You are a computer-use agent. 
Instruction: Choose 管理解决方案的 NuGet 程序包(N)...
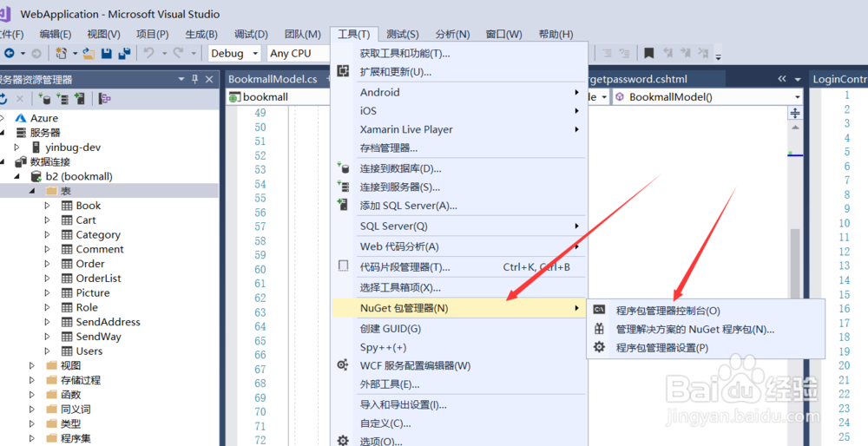coord(707,329)
